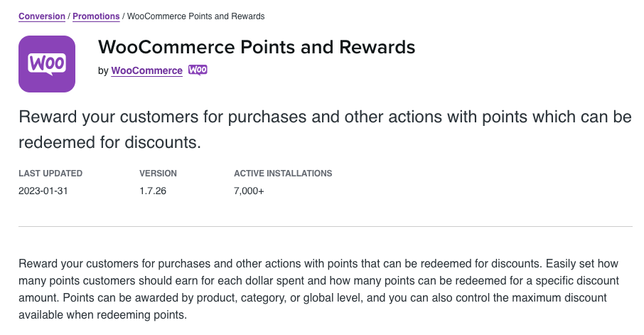Screen dimensions: 644x335
Task: Click the WooCommerce Points and Rewards heading
Action: 257,47
